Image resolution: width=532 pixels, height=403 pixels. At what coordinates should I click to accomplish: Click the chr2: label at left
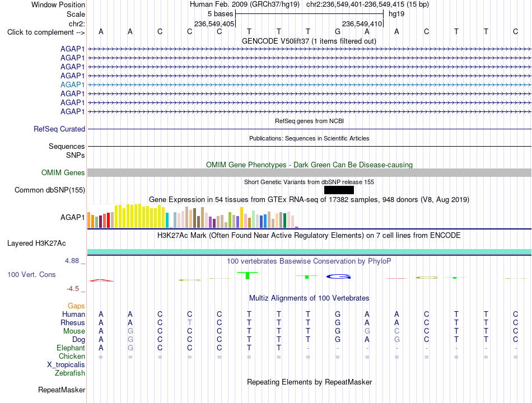77,24
